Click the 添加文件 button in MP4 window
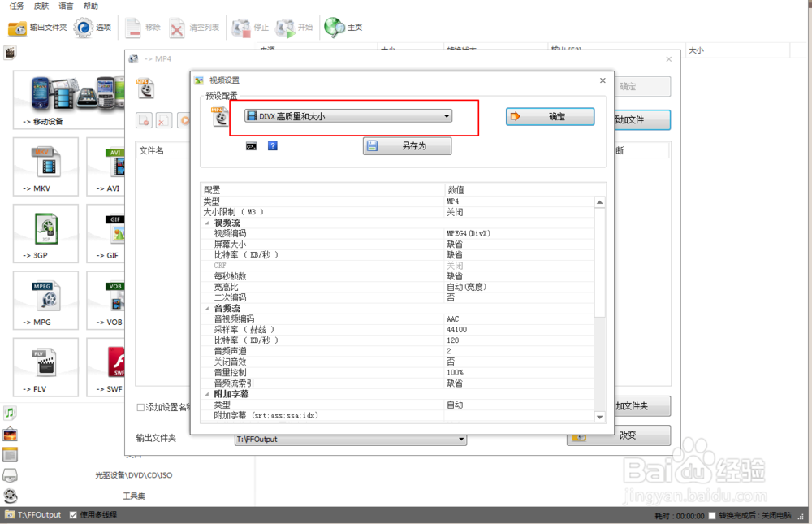Image resolution: width=812 pixels, height=524 pixels. (642, 120)
